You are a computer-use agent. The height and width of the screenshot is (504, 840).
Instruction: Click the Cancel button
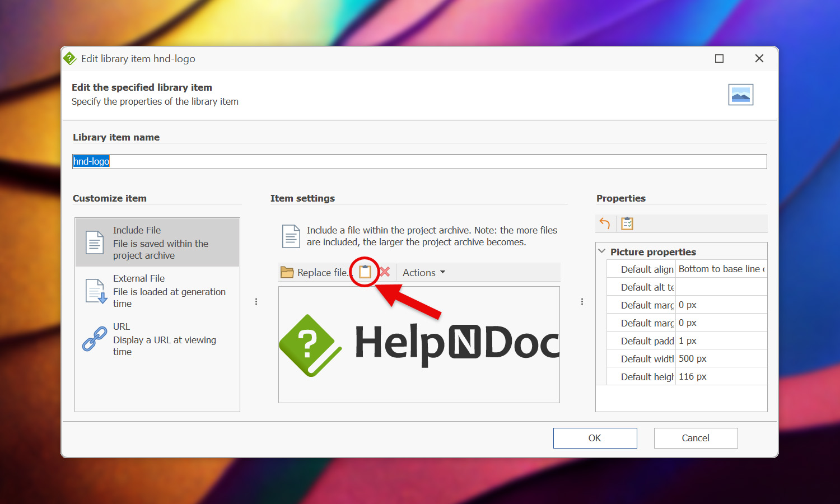pos(696,438)
